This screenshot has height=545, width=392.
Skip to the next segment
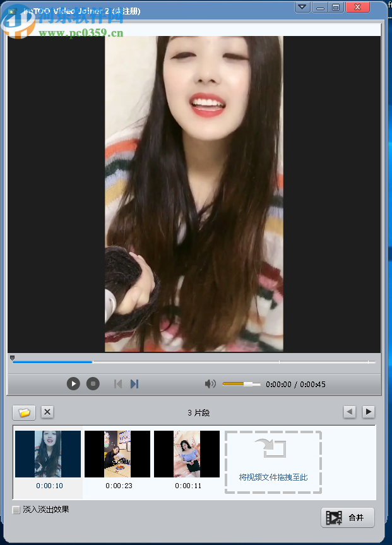point(134,384)
